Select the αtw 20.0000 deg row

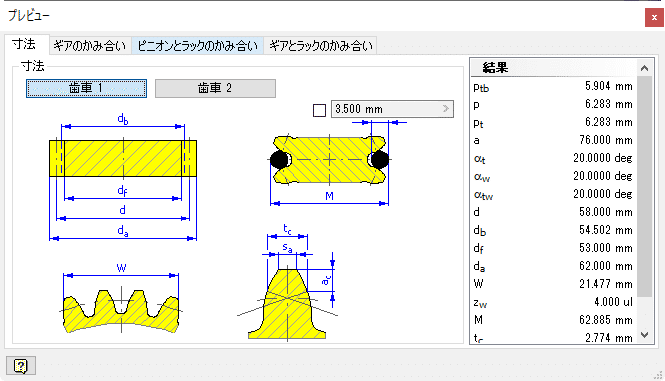[553, 194]
